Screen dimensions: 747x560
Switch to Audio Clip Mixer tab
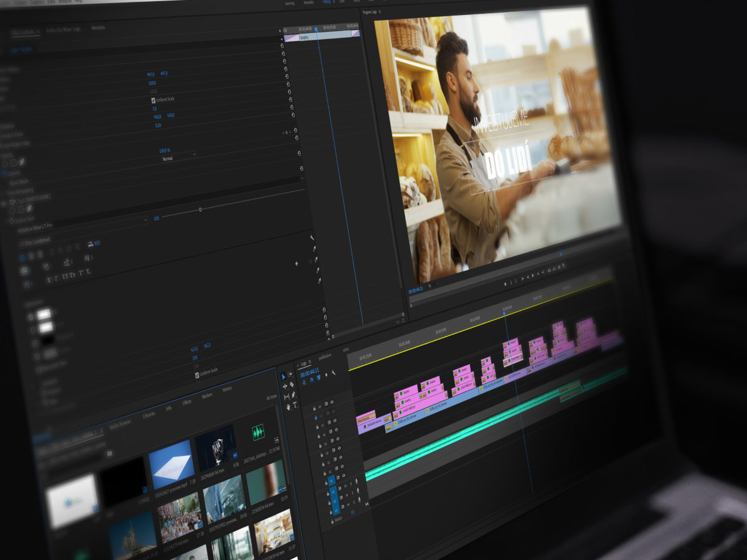tap(64, 30)
